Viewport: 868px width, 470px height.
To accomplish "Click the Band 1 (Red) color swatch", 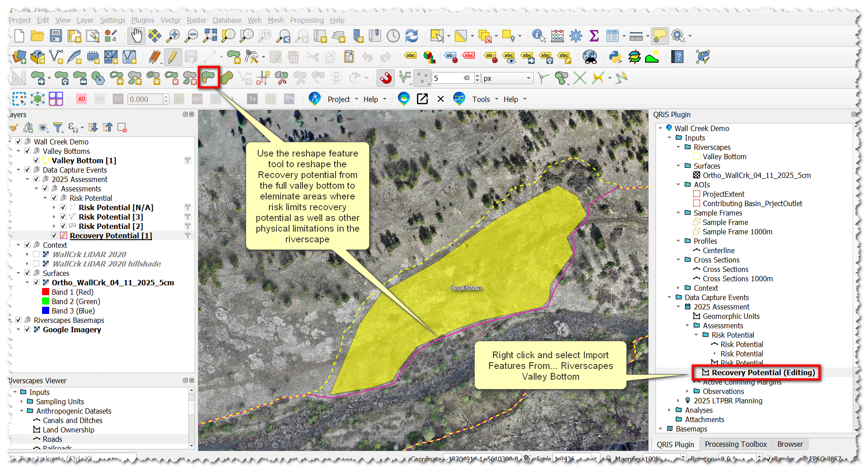I will tap(46, 292).
